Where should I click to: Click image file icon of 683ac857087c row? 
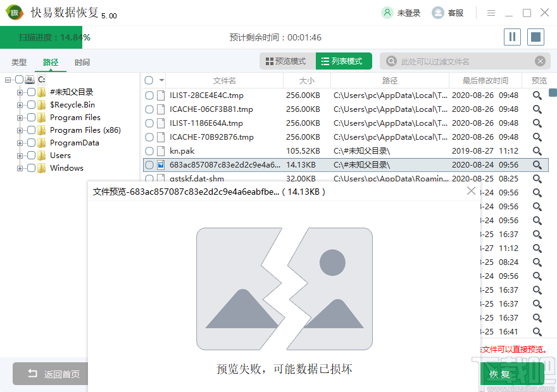pos(161,165)
